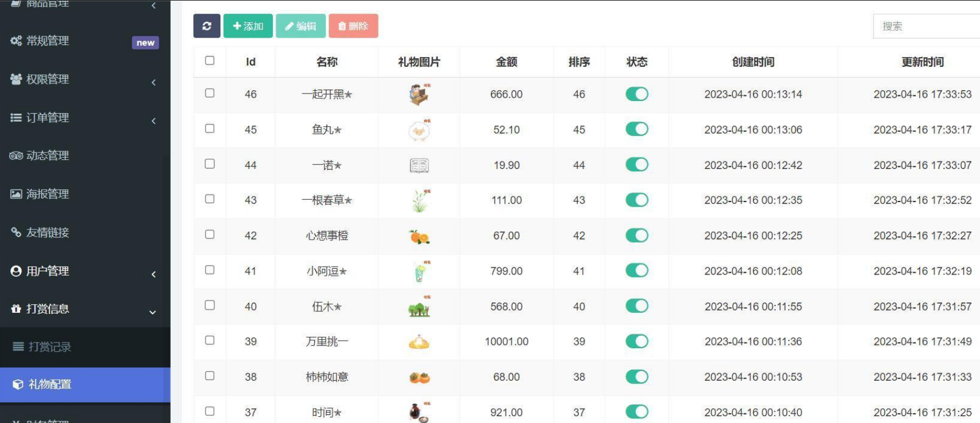Open the 动态管理 menu item
This screenshot has height=423, width=980.
point(47,156)
